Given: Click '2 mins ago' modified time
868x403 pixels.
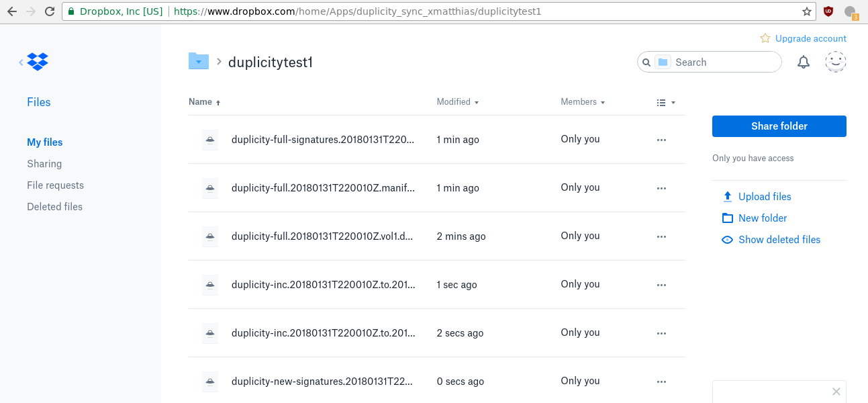Looking at the screenshot, I should tap(461, 236).
